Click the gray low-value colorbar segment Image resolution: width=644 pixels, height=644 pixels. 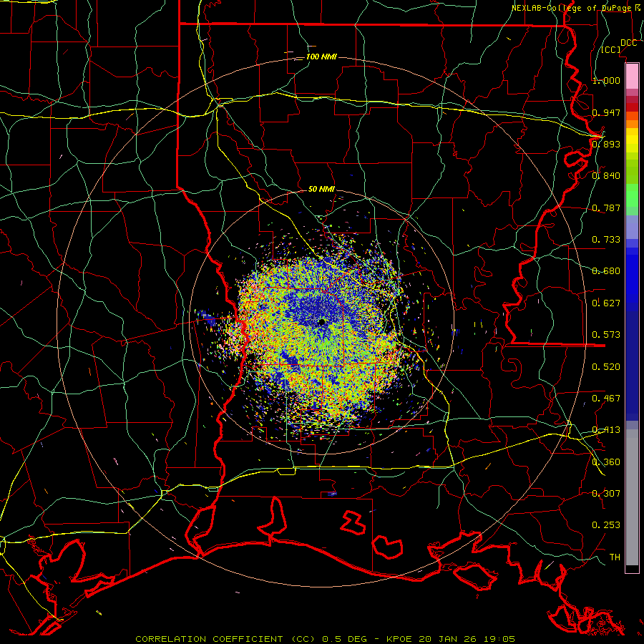coord(632,497)
